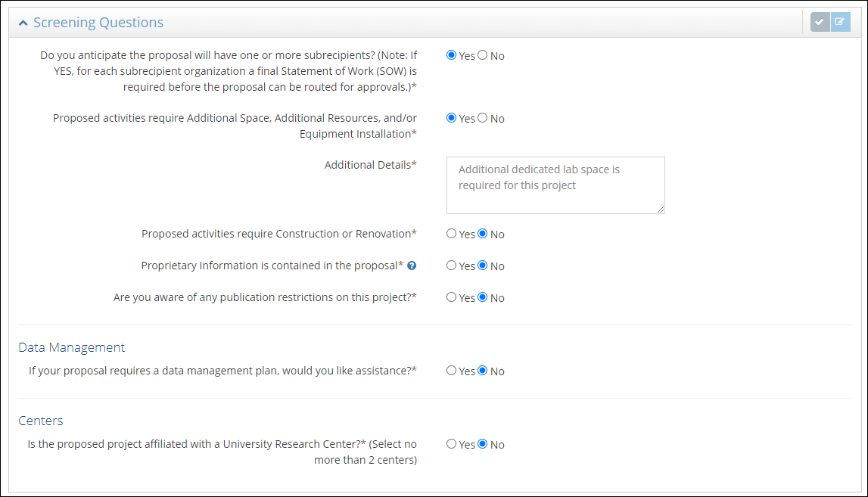
Task: Select No for Proprietary Information
Action: coord(483,266)
